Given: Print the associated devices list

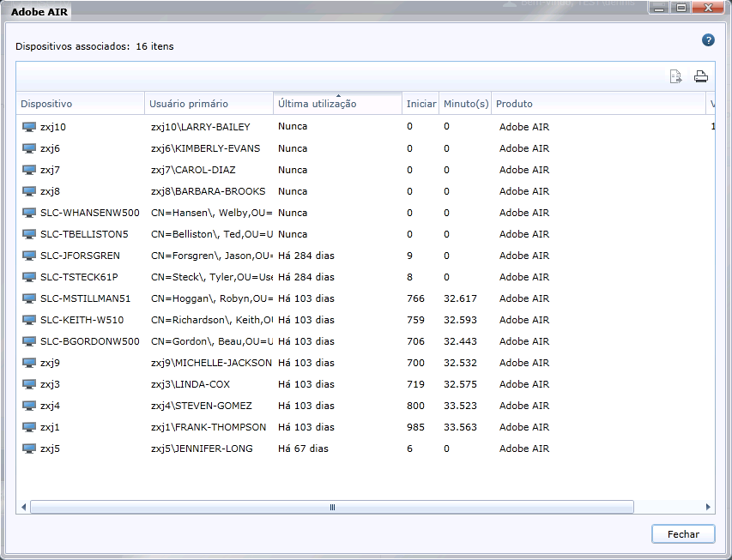Looking at the screenshot, I should (701, 76).
